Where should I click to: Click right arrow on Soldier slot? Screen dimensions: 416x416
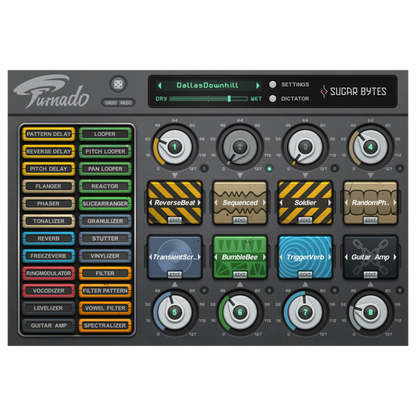point(330,203)
